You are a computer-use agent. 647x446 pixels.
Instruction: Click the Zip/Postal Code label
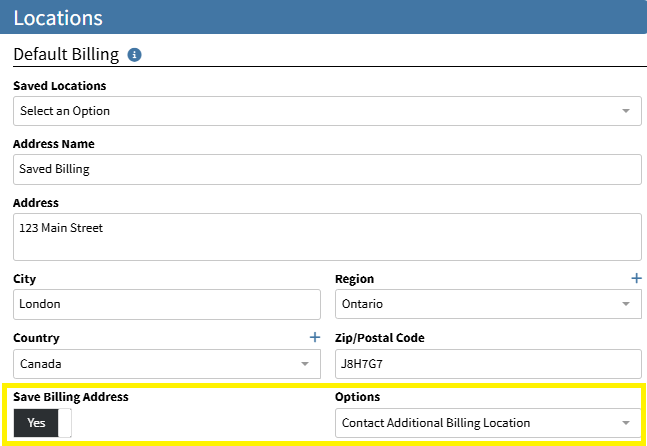point(379,338)
